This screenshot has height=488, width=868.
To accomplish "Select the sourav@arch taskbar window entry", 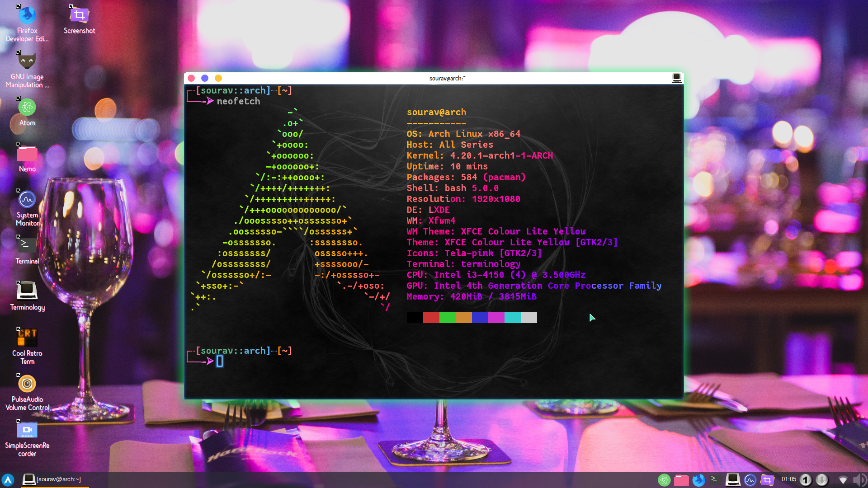I will coord(52,479).
